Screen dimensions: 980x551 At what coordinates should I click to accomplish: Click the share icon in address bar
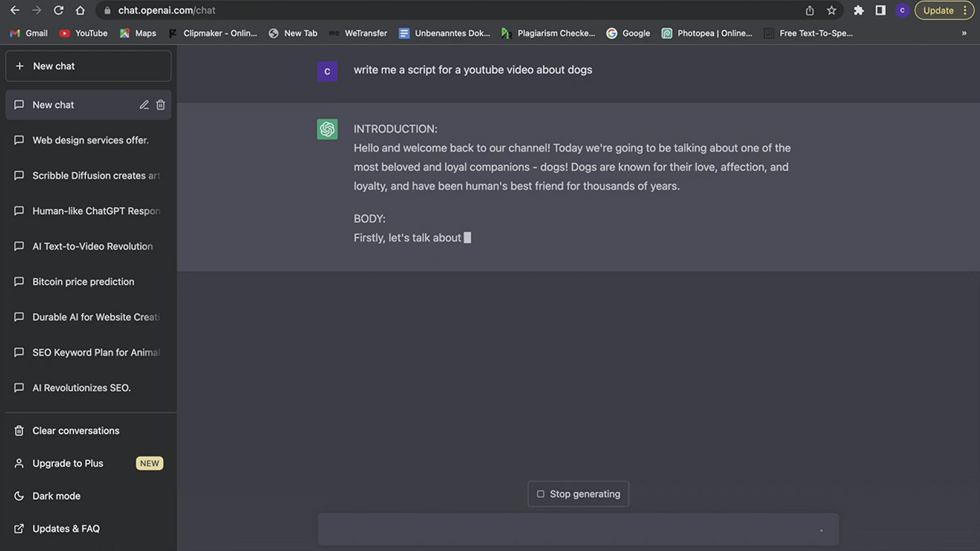point(810,10)
